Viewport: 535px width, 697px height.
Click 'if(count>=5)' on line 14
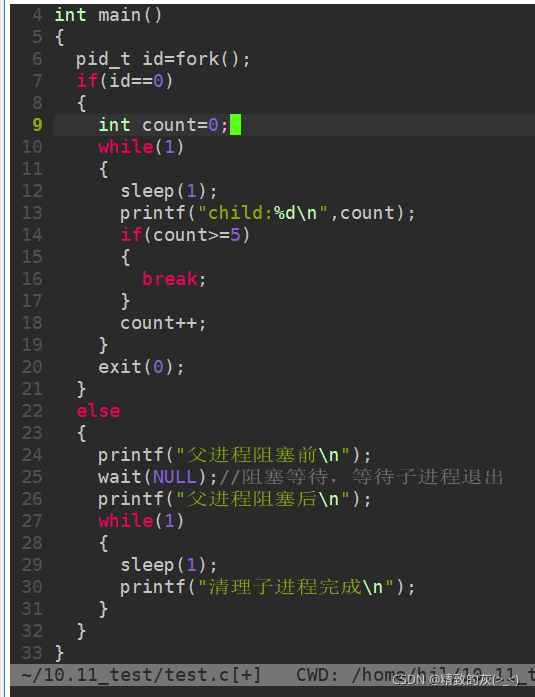[x=185, y=235]
